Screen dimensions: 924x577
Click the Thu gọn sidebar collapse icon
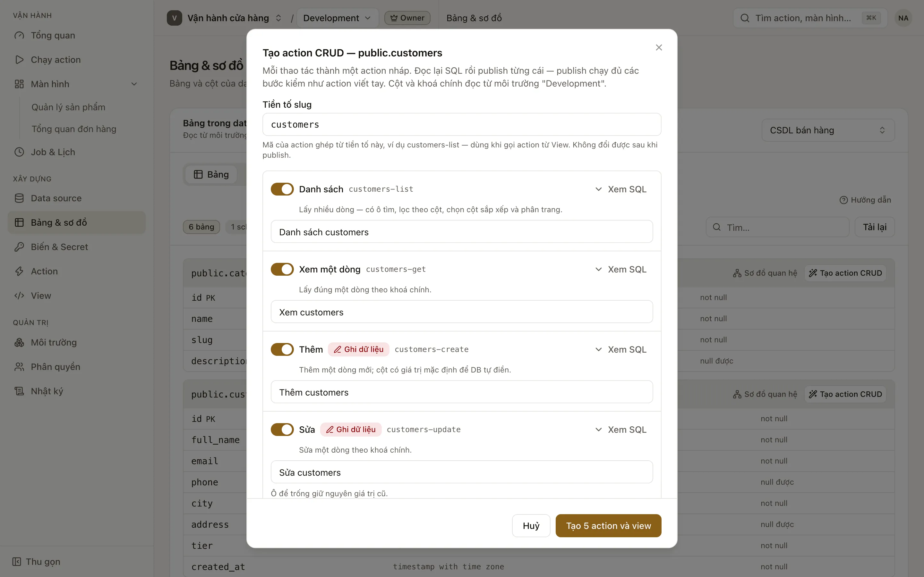tap(16, 561)
